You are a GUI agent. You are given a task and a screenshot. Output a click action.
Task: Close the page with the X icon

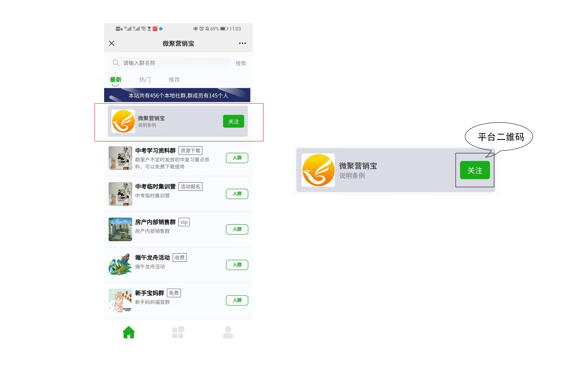pyautogui.click(x=112, y=43)
